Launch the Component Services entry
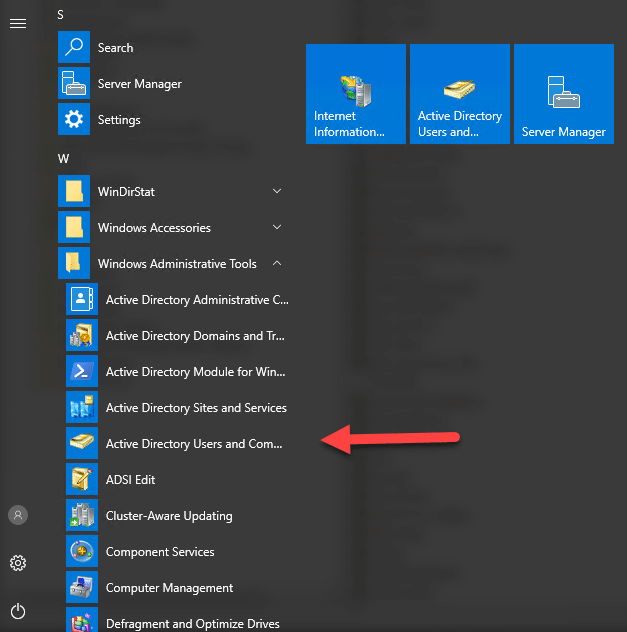The image size is (627, 632). click(160, 552)
